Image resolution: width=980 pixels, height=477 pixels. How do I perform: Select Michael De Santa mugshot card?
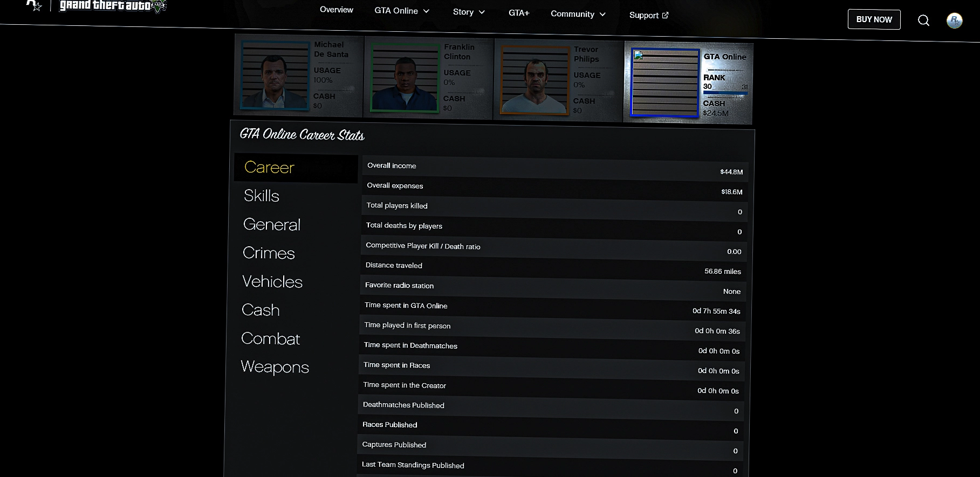click(x=299, y=76)
